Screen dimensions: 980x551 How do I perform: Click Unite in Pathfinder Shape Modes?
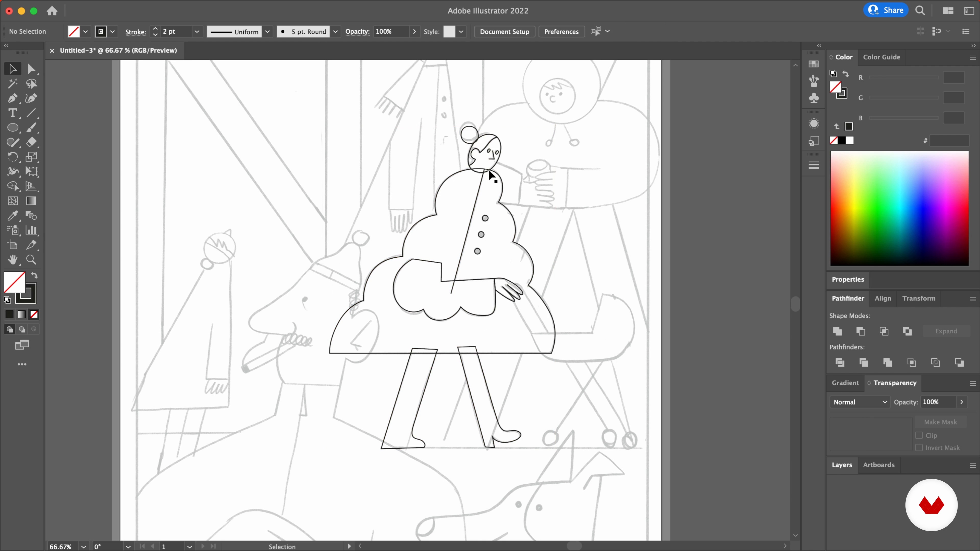(x=837, y=331)
